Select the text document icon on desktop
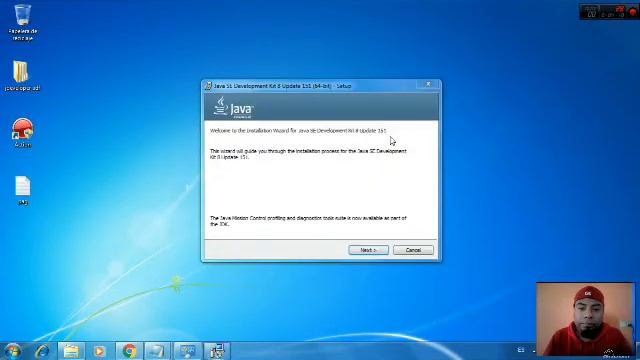Image resolution: width=640 pixels, height=360 pixels. (x=22, y=190)
